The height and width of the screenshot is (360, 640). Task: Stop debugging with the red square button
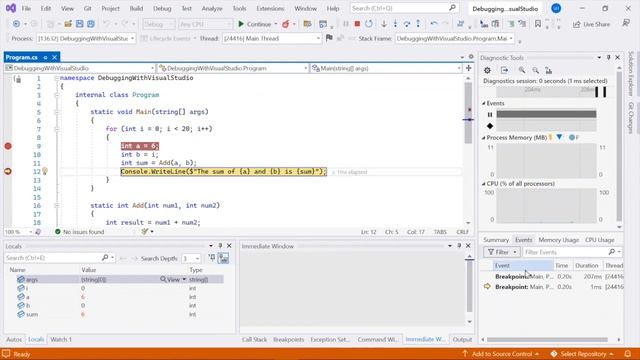tap(357, 24)
